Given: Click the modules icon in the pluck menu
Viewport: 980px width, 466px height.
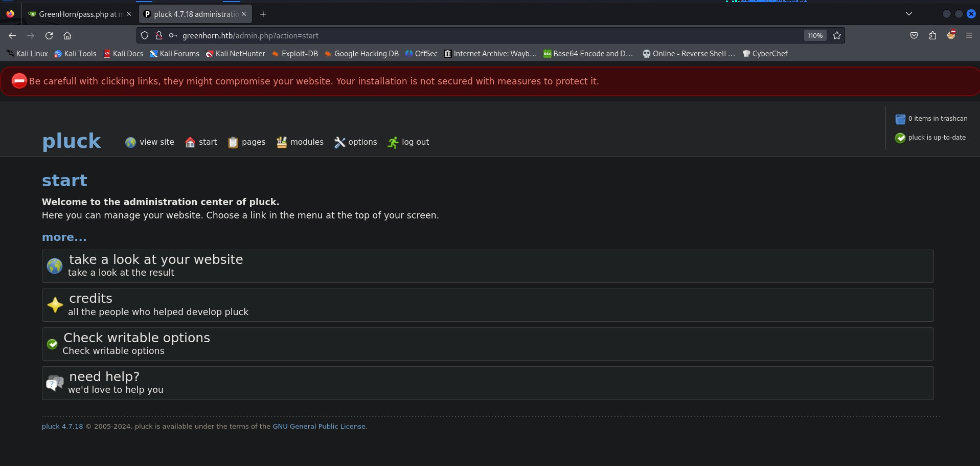Looking at the screenshot, I should tap(282, 143).
